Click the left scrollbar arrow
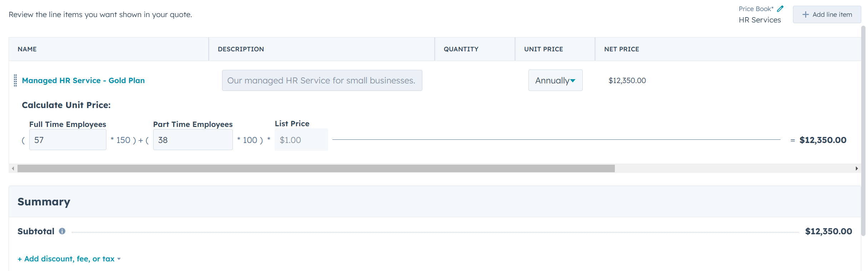This screenshot has height=271, width=868. pyautogui.click(x=12, y=168)
